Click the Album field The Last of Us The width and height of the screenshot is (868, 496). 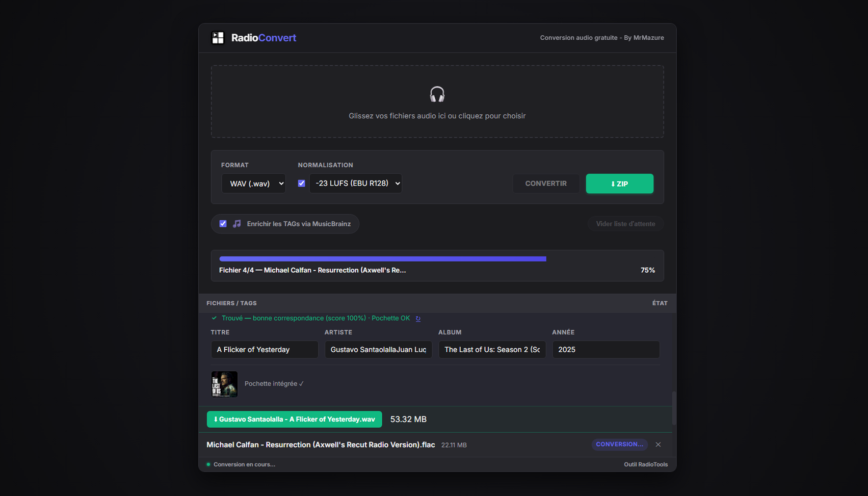click(x=492, y=350)
